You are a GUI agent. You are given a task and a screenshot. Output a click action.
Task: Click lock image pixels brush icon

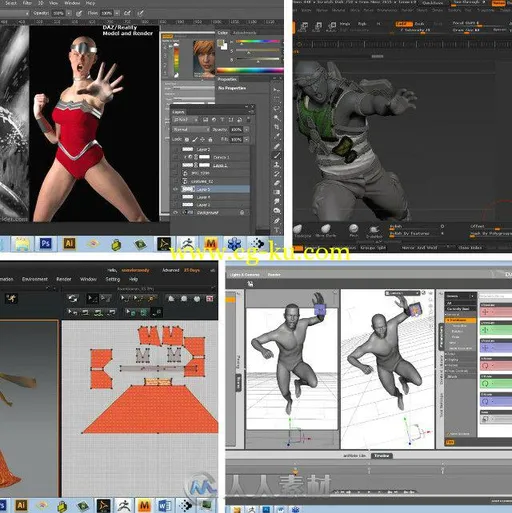pos(195,139)
